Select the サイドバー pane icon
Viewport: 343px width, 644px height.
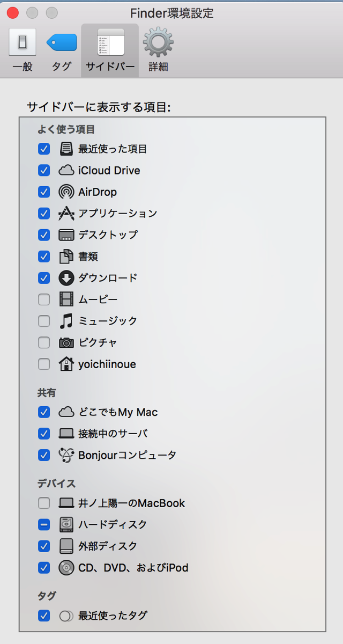(x=110, y=42)
